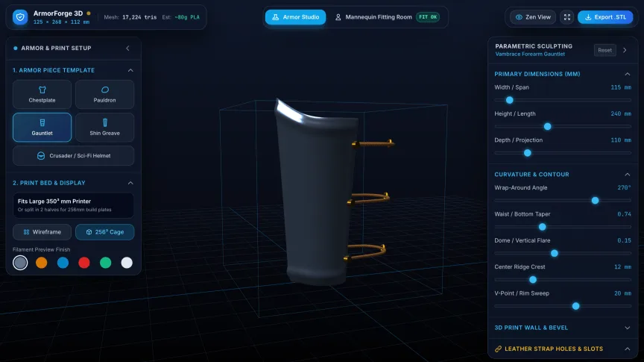Collapse the Curvature & Contour section
The image size is (644, 362).
click(x=627, y=175)
